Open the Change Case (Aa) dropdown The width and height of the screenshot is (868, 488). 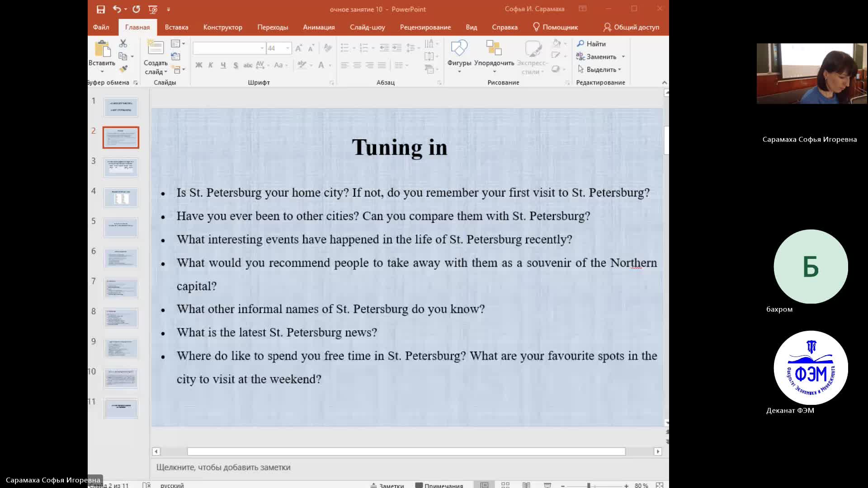coord(281,65)
